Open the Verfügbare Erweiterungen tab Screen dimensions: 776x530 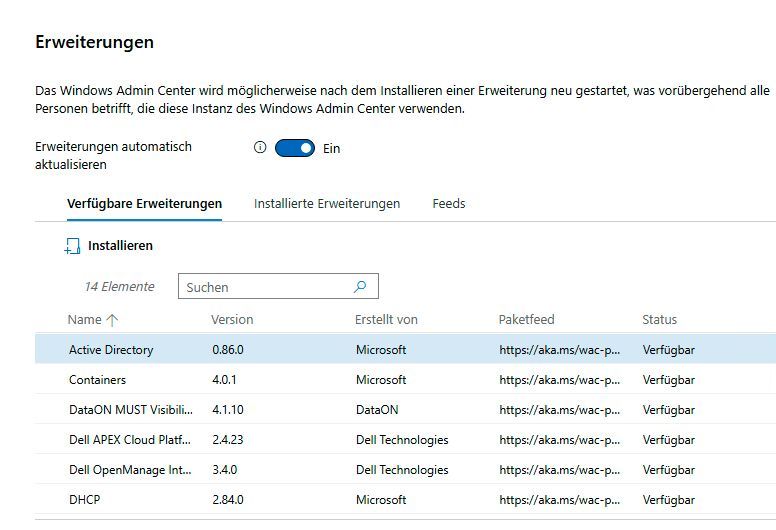145,203
